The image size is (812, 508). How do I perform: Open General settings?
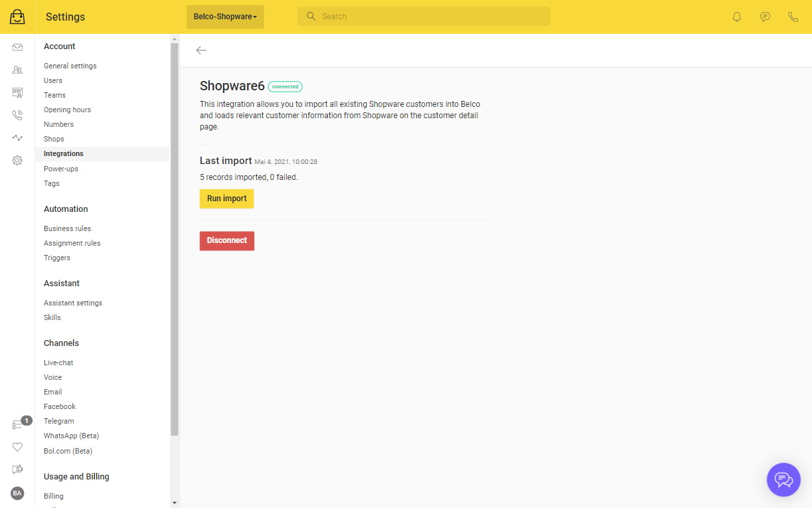click(70, 66)
